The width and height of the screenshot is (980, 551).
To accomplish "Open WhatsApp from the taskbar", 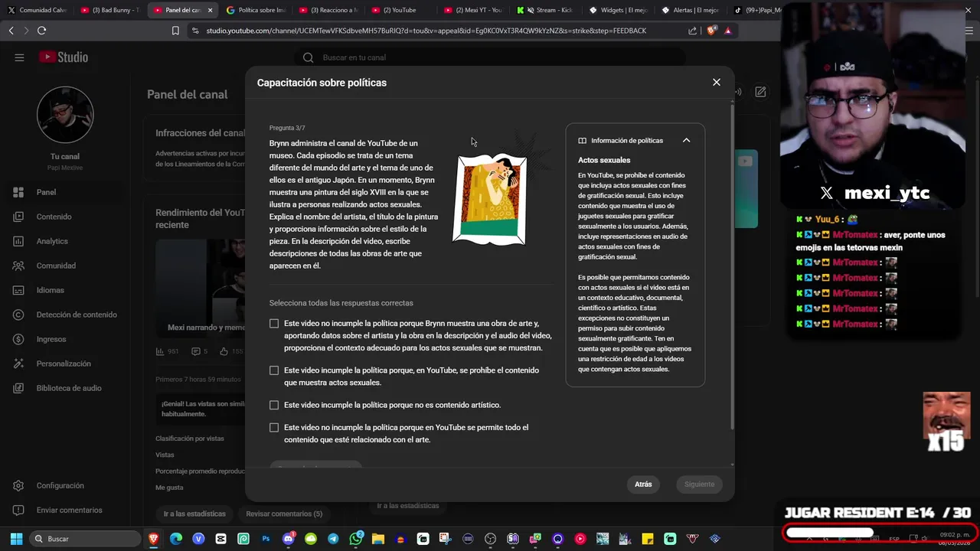I will (x=356, y=539).
